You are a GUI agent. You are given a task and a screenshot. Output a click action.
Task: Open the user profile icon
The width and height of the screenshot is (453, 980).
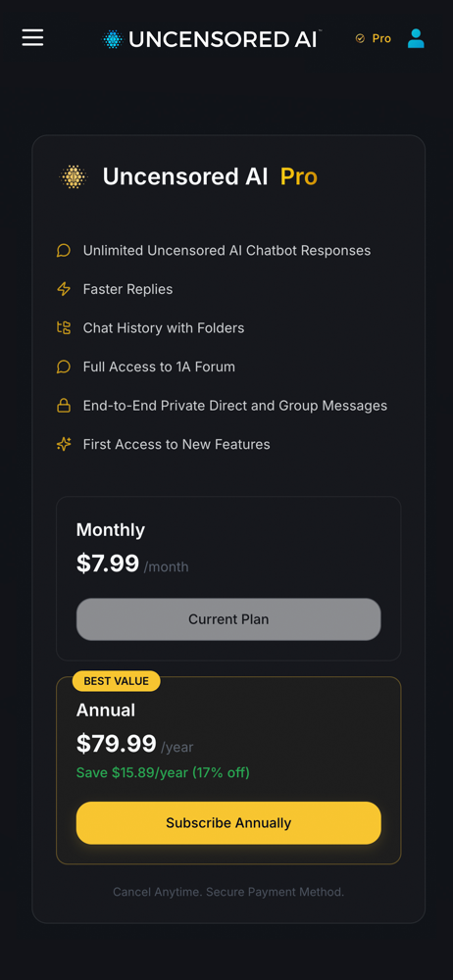pos(416,38)
